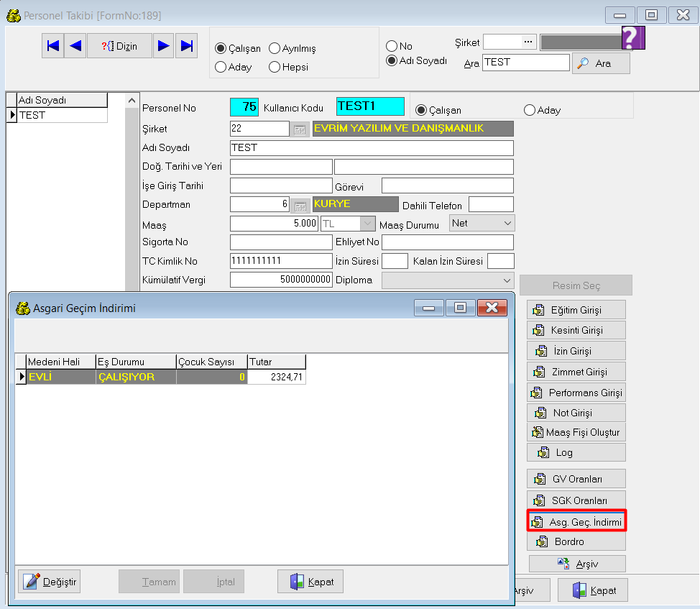Click Eş Durumu column header

pyautogui.click(x=136, y=362)
